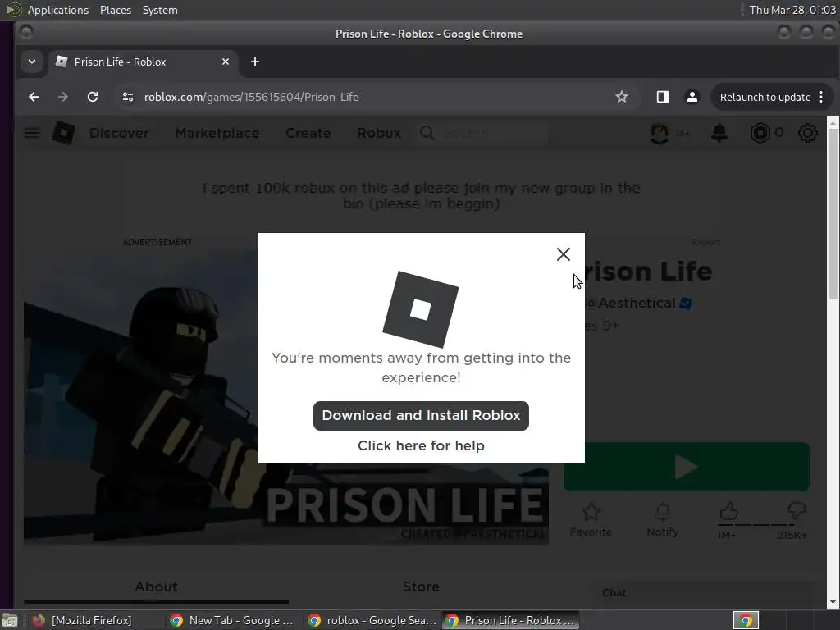Click the Roblox search magnifier icon
Screen dimensions: 840x630
click(427, 133)
